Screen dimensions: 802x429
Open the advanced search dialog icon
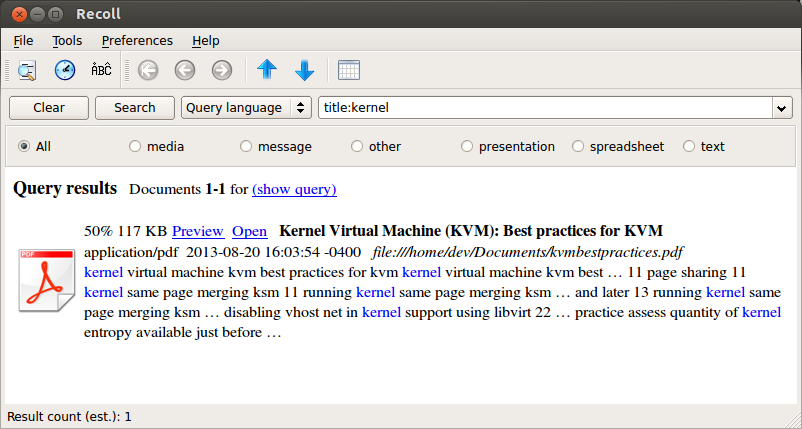[x=27, y=70]
